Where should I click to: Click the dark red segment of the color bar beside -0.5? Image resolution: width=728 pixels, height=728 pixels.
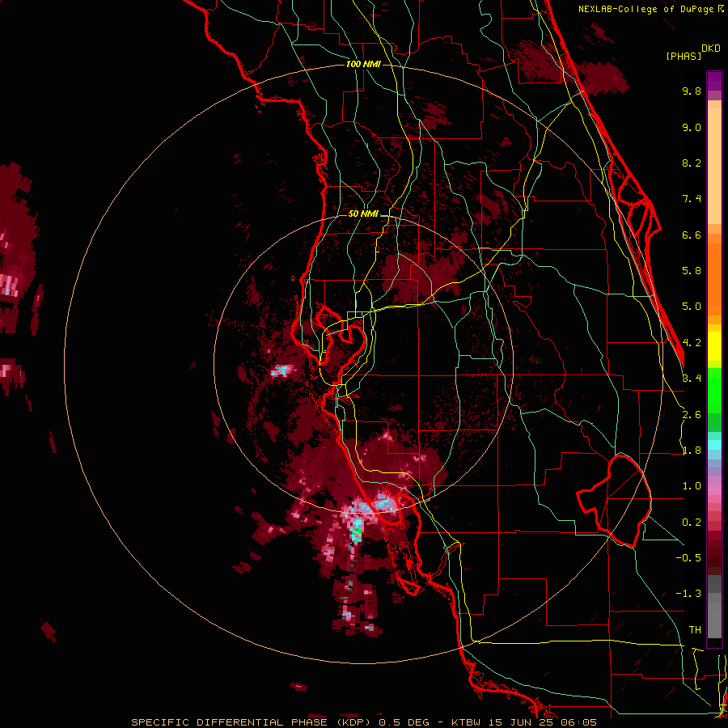click(714, 557)
